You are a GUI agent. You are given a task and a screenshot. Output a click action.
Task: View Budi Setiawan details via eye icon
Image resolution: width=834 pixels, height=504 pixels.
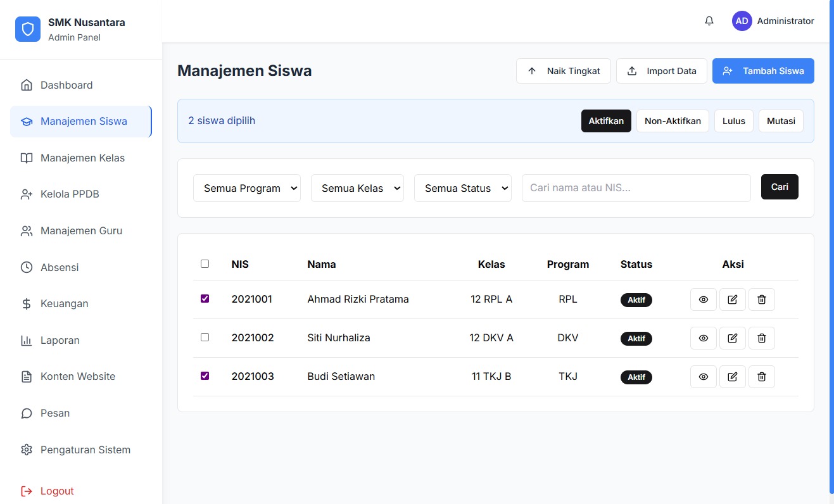click(x=703, y=377)
